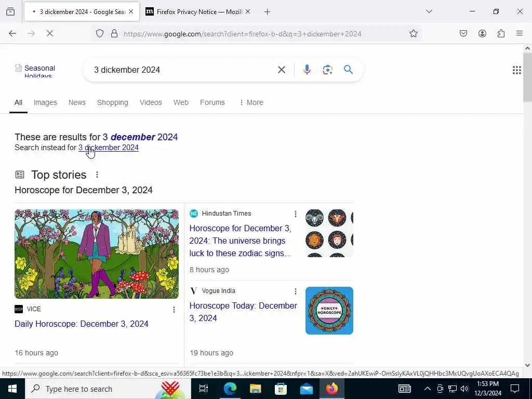Image resolution: width=532 pixels, height=399 pixels.
Task: Go back to previous page
Action: pos(12,33)
